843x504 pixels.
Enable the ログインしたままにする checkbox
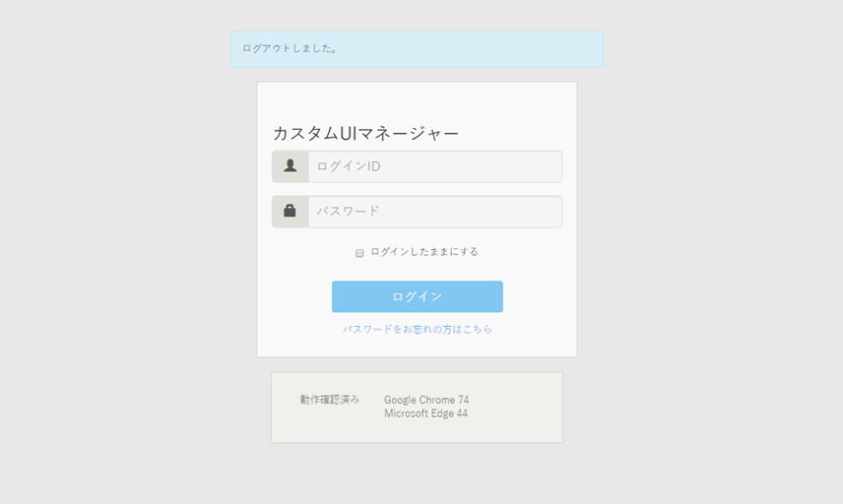coord(359,253)
